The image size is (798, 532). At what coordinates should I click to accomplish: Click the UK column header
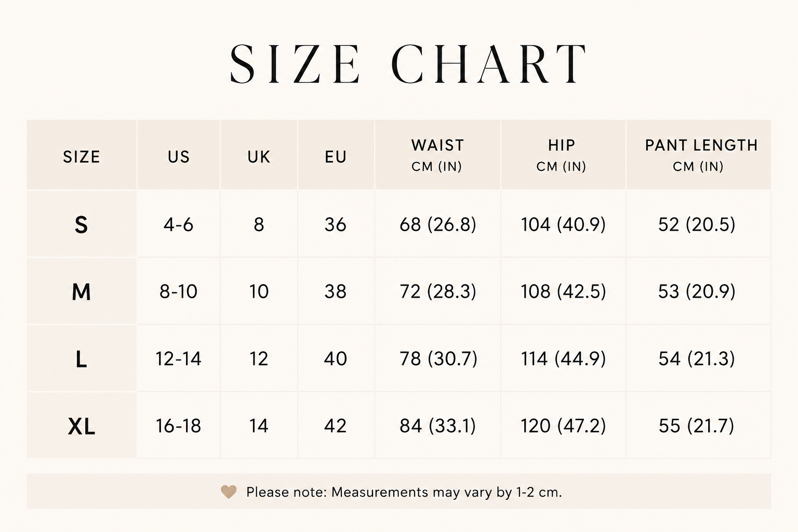[x=259, y=157]
